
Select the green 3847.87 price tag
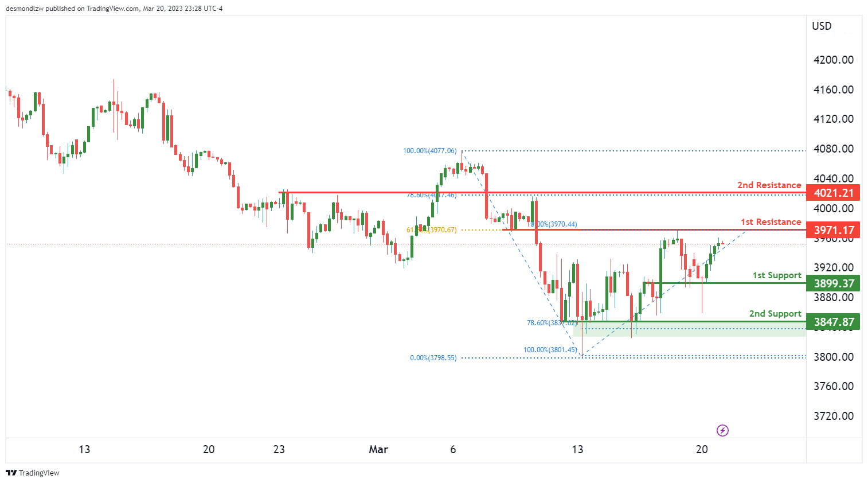point(833,322)
